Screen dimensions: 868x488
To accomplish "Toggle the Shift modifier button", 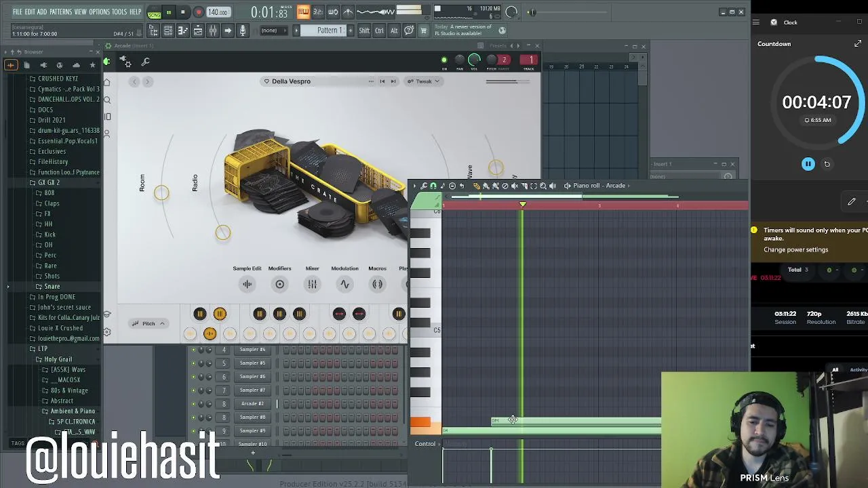I will 364,30.
